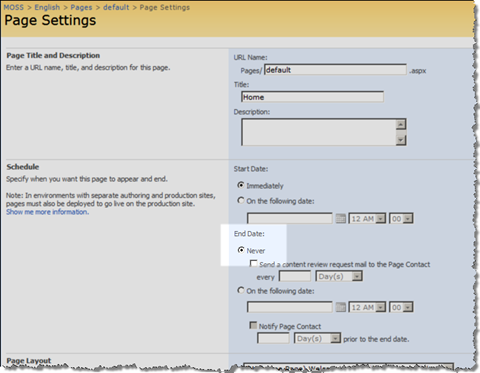
Task: Click the Title field containing Home
Action: click(x=312, y=97)
